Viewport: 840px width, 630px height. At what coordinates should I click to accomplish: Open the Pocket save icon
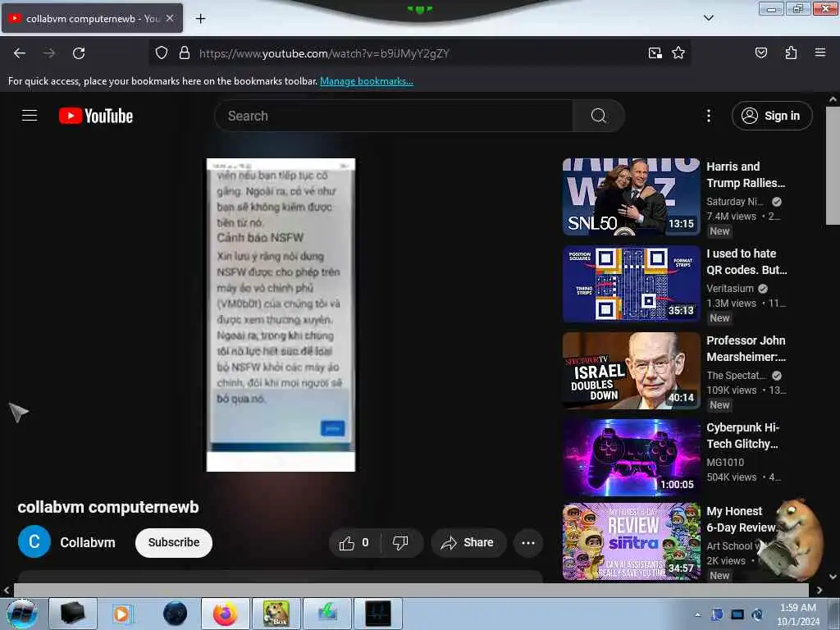coord(760,52)
